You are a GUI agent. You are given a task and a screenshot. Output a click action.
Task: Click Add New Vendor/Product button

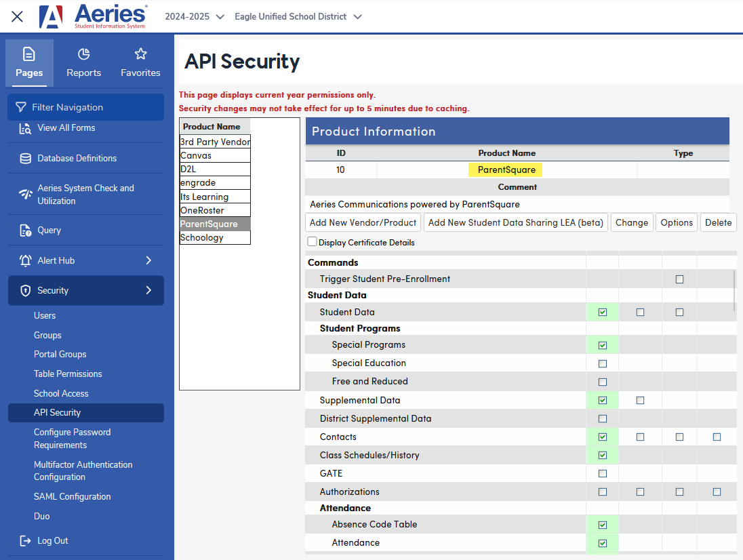[363, 222]
